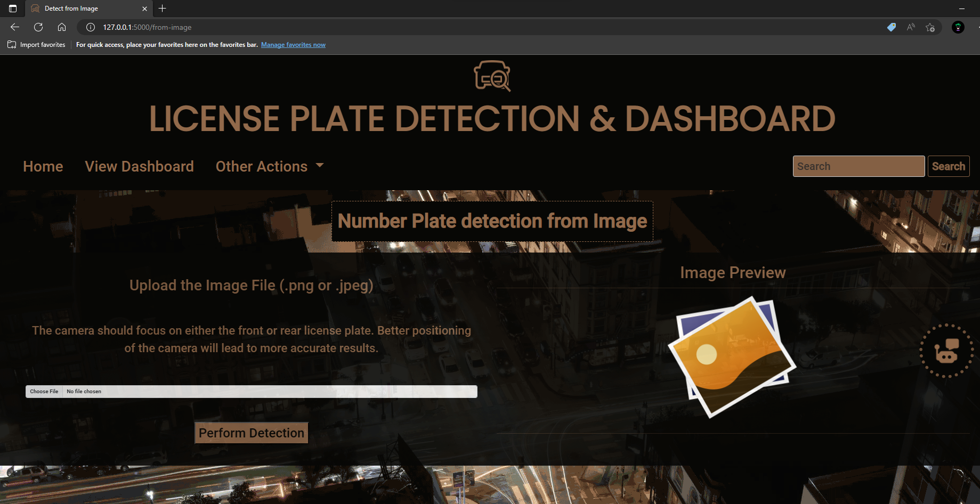Image resolution: width=980 pixels, height=504 pixels.
Task: Add this page to favorites
Action: pos(930,27)
